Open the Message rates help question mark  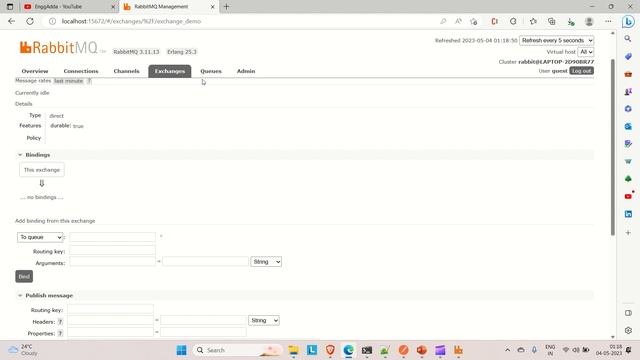coord(89,81)
